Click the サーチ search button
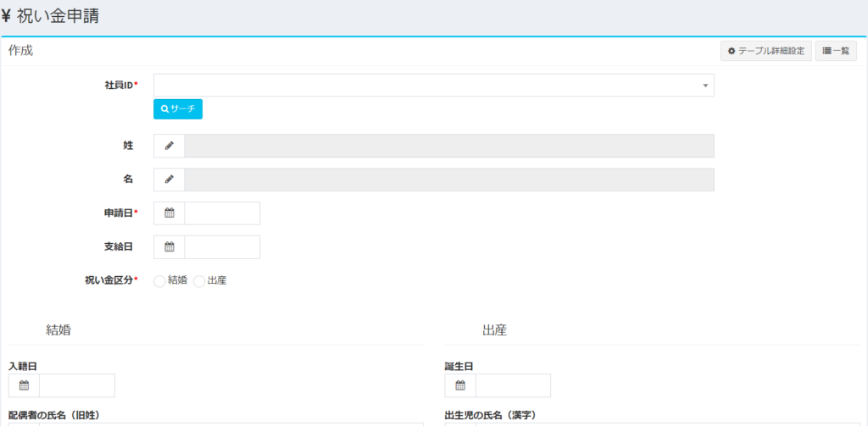 (178, 109)
